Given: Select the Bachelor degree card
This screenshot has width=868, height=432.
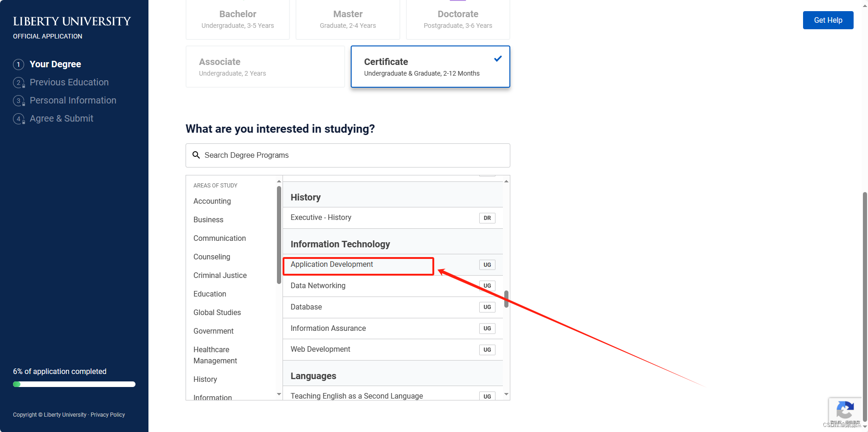Looking at the screenshot, I should (238, 19).
